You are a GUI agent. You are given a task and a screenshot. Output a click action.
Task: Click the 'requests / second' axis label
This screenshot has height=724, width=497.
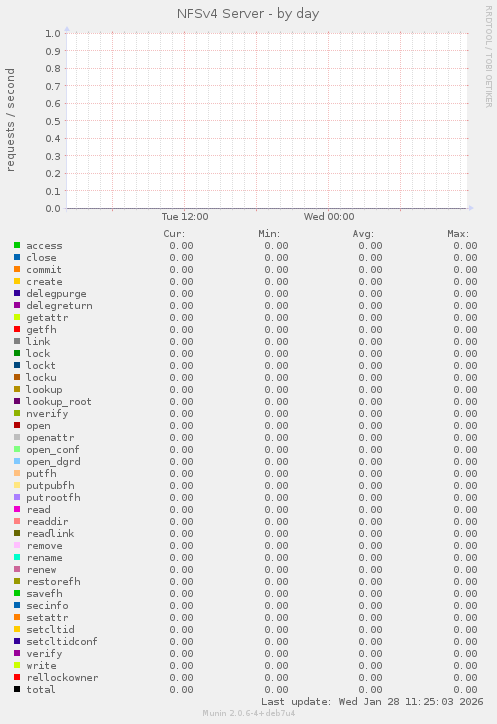tap(10, 120)
